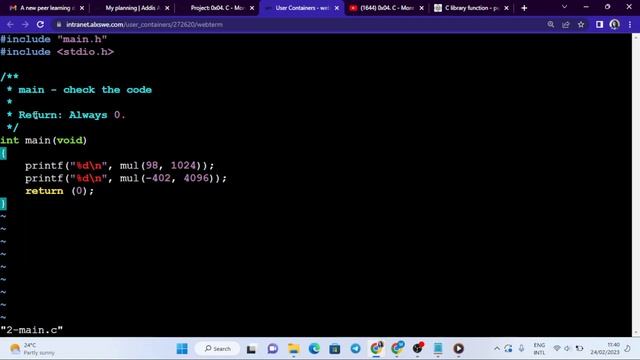The width and height of the screenshot is (640, 360).
Task: Switch to the 'C library function' tab
Action: (471, 8)
